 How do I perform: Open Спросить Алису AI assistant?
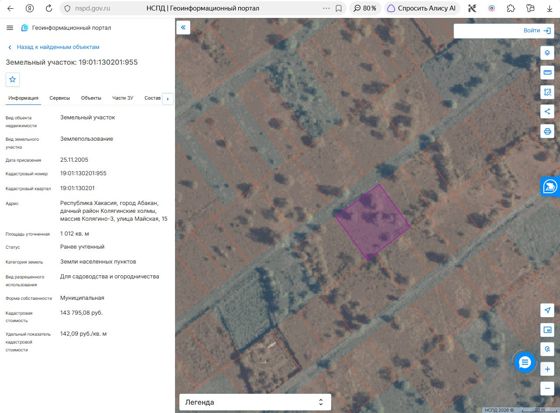coord(421,8)
